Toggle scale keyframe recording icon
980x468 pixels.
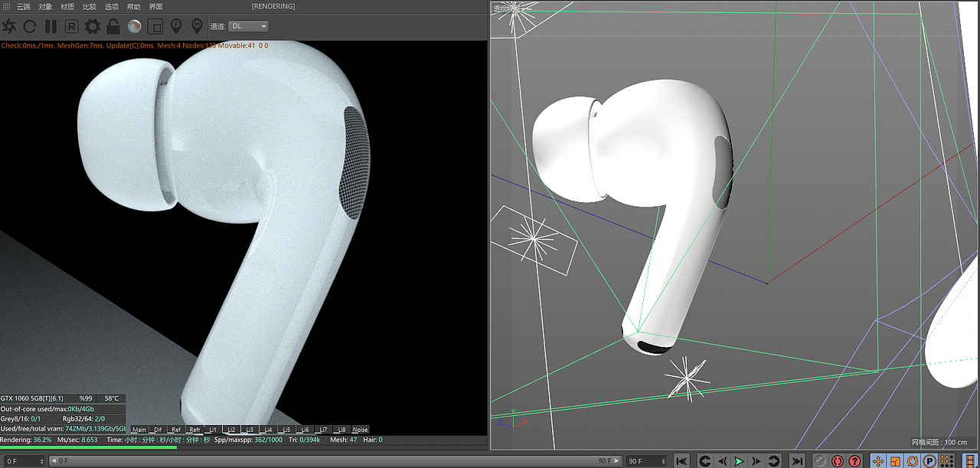tap(896, 461)
